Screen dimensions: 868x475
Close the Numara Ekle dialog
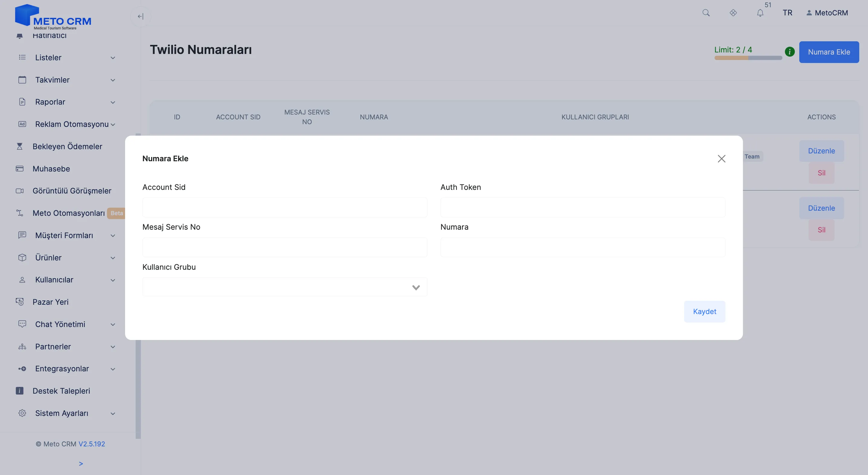pos(722,159)
